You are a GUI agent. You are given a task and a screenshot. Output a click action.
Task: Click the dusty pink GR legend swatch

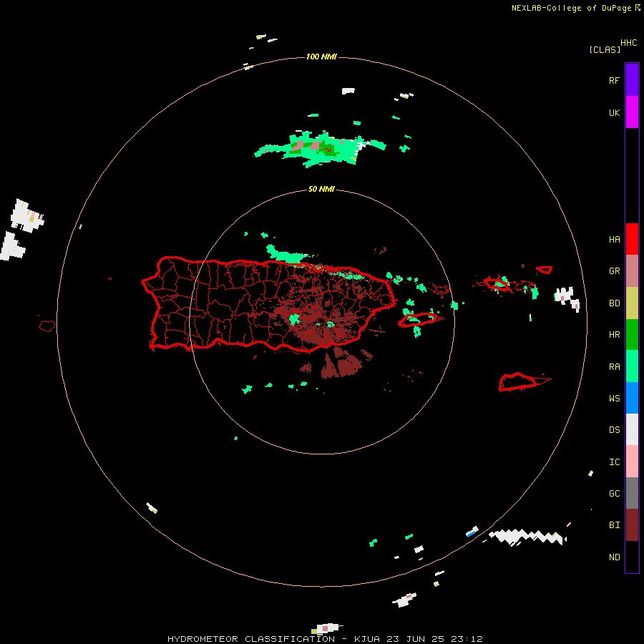pos(632,271)
